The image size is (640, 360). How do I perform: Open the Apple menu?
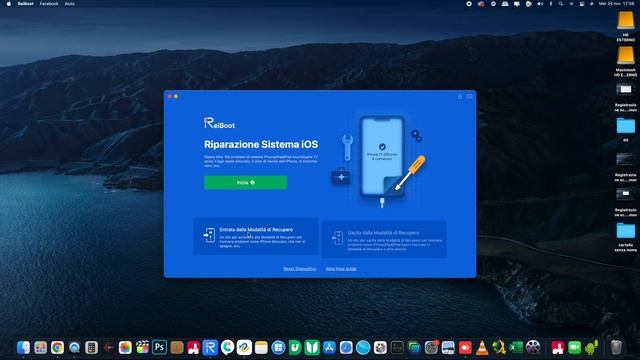[9, 4]
